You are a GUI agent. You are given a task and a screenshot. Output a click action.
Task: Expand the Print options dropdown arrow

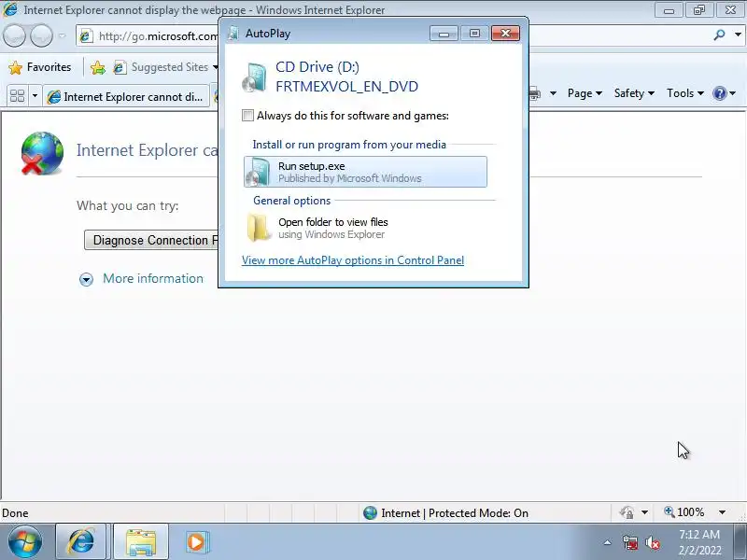[x=553, y=93]
